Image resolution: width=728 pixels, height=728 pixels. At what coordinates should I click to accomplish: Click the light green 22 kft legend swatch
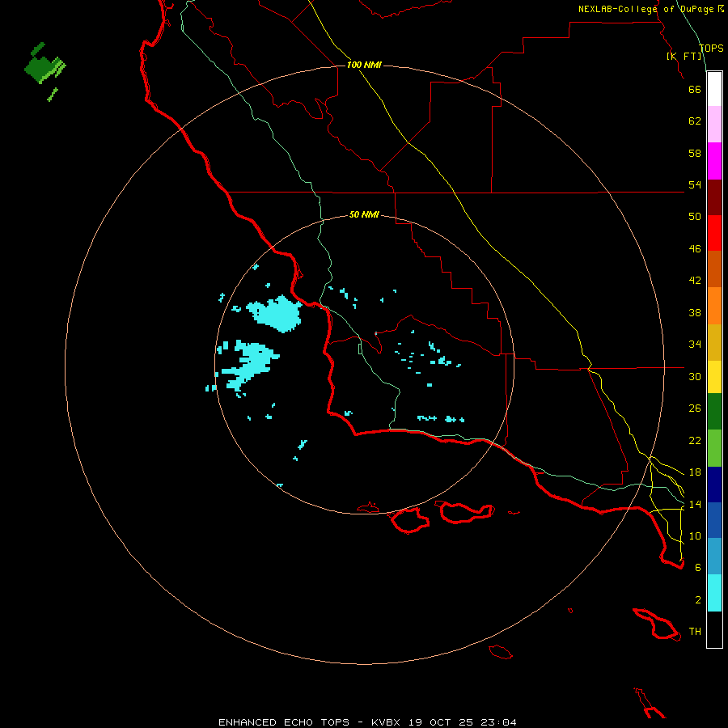(714, 448)
